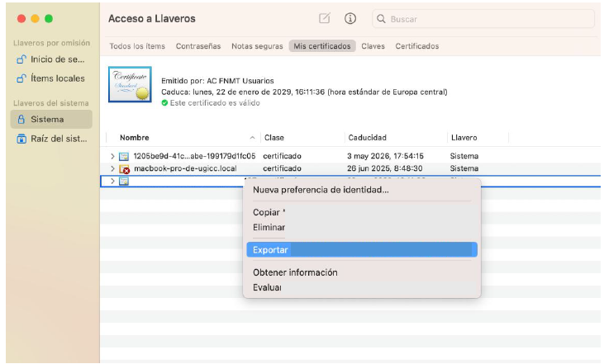The image size is (604, 364).
Task: Open the Notas seguras tab
Action: pos(257,46)
